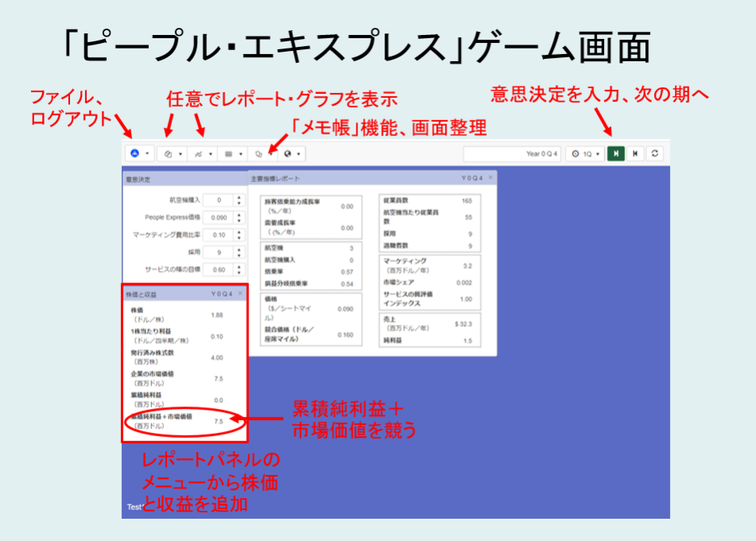Click the 採用 input field in decisions panel
The image size is (756, 541).
coord(218,252)
